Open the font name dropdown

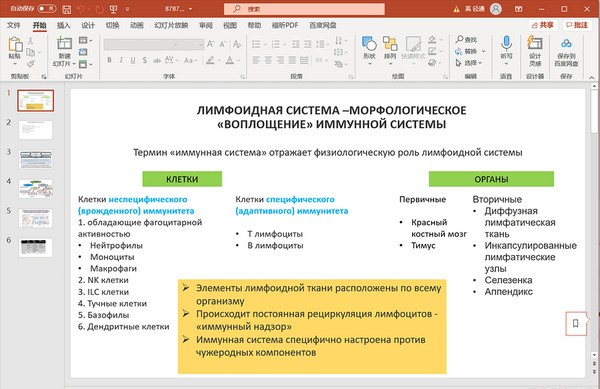click(x=141, y=44)
